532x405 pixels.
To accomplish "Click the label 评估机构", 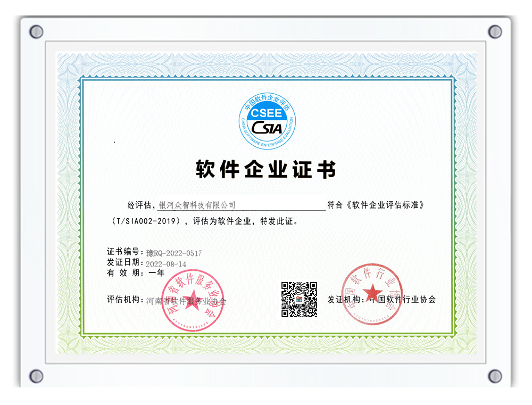I will 123,300.
